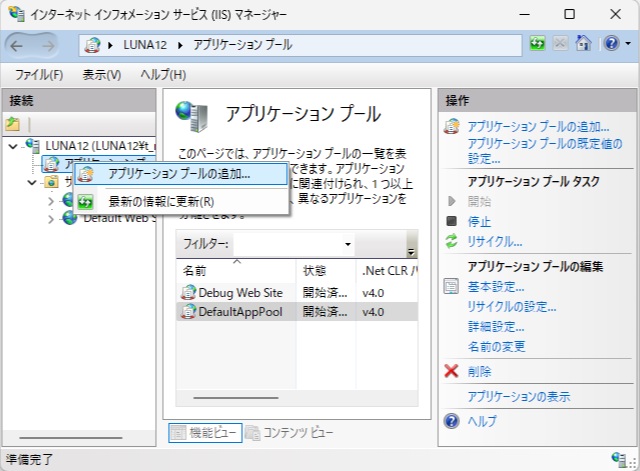Click the horizontal scrollbar of the pool list
This screenshot has width=640, height=471.
click(236, 398)
